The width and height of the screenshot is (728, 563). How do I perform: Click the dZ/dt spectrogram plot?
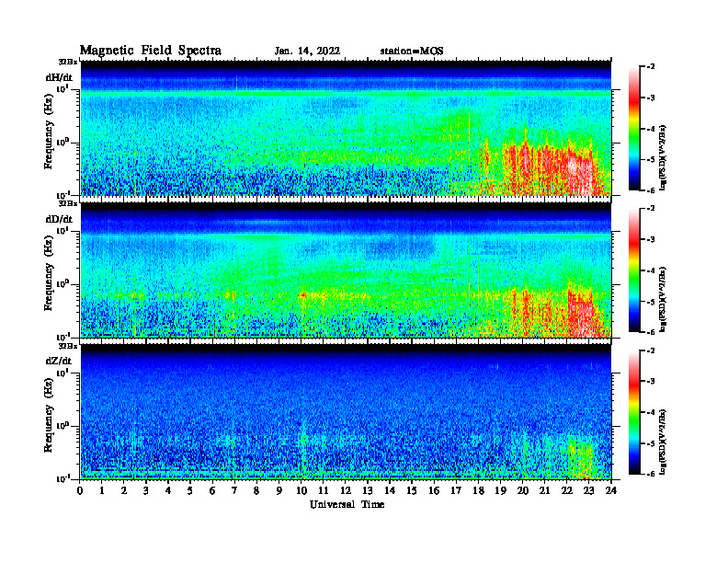(x=346, y=412)
